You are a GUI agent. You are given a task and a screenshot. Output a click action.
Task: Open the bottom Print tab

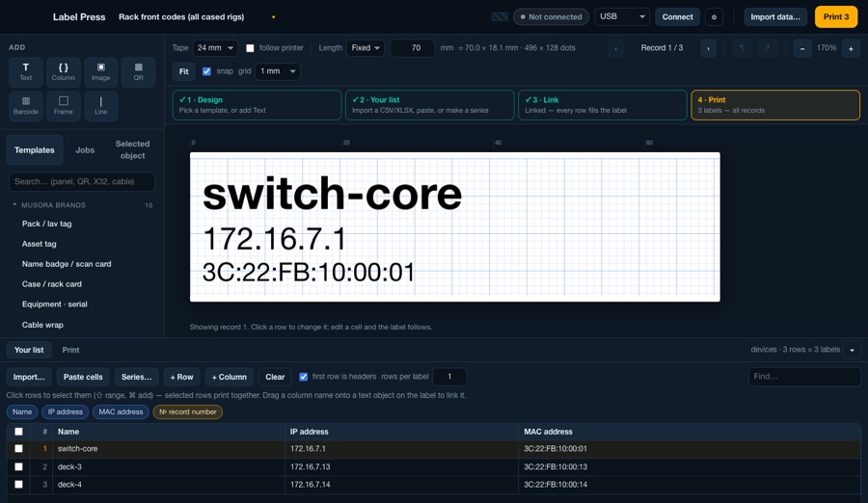(x=70, y=351)
